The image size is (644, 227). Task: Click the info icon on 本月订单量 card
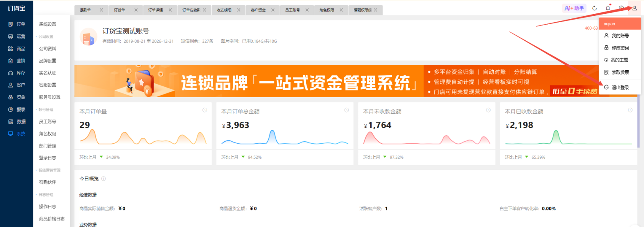(205, 110)
